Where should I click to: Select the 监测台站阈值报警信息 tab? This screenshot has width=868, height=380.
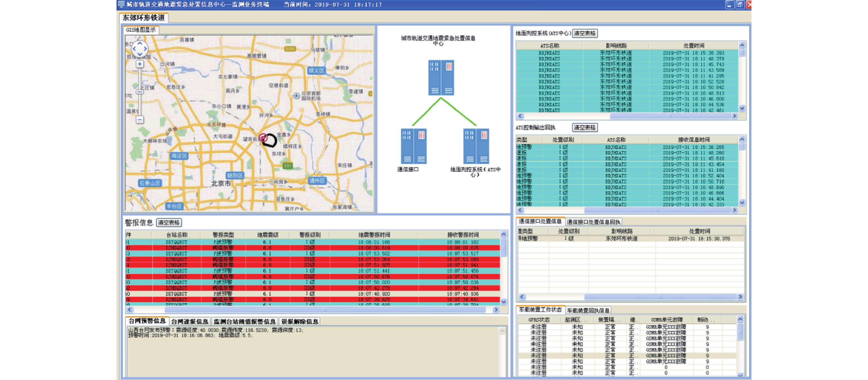tap(245, 322)
